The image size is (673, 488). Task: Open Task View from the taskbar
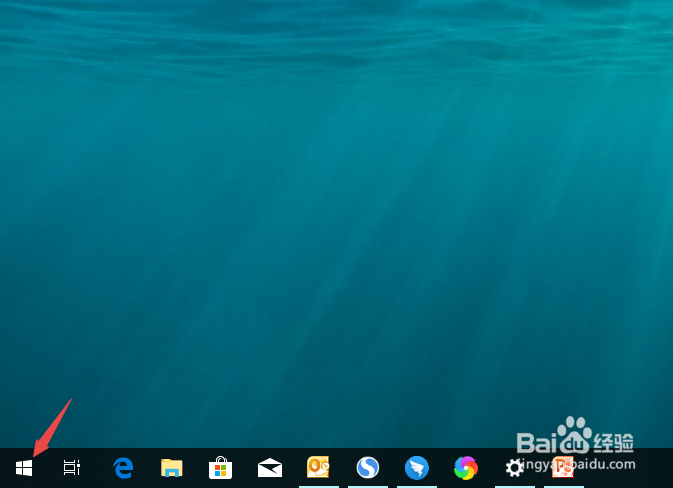[72, 468]
